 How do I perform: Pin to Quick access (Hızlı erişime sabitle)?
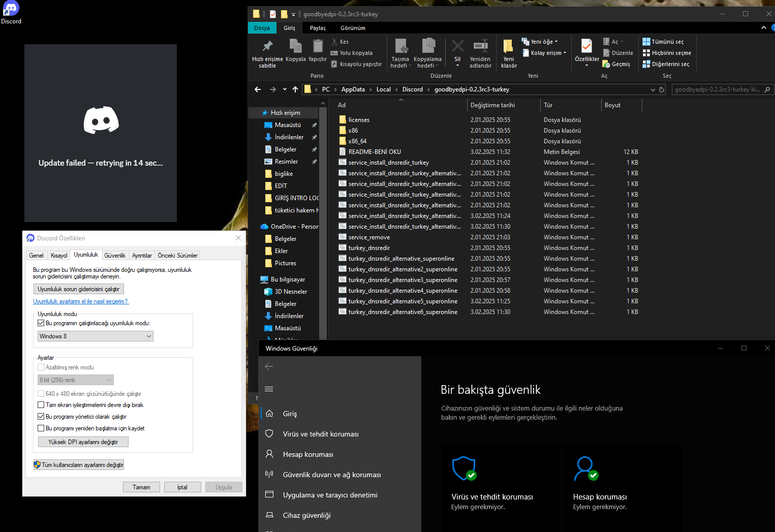point(267,54)
